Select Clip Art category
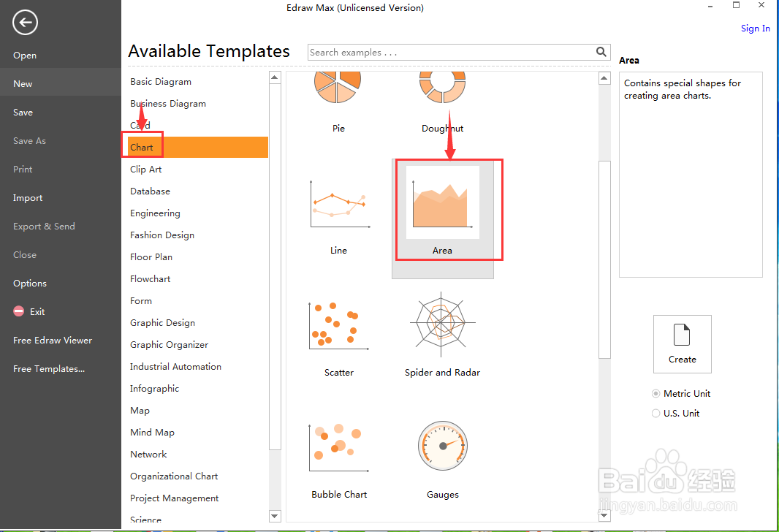Image resolution: width=779 pixels, height=532 pixels. click(x=145, y=169)
